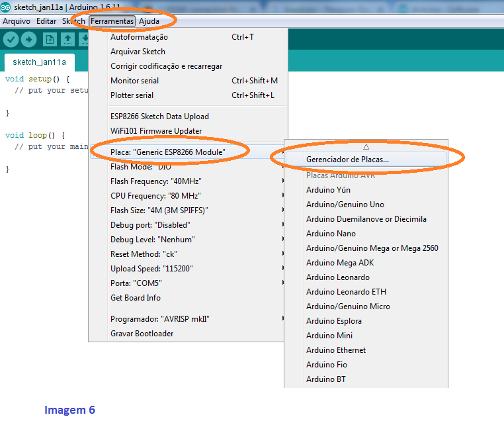Click the New sketch toolbar icon

50,40
